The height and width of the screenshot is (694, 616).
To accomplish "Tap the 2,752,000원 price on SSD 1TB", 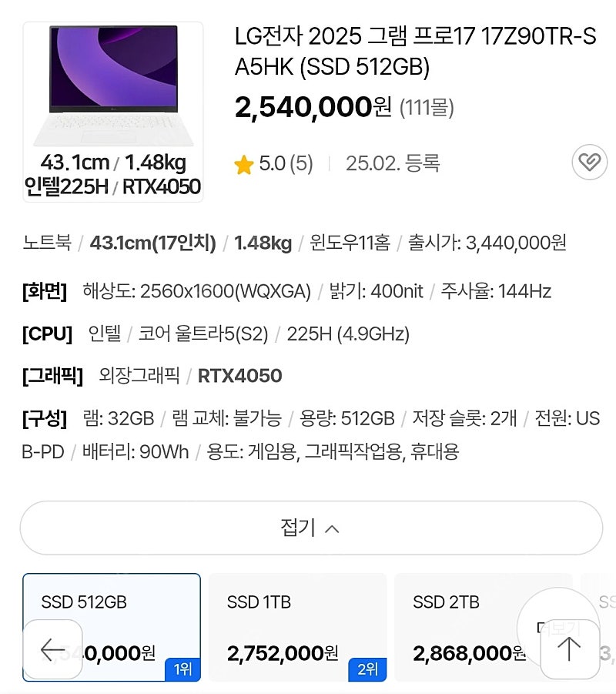I will 283,653.
